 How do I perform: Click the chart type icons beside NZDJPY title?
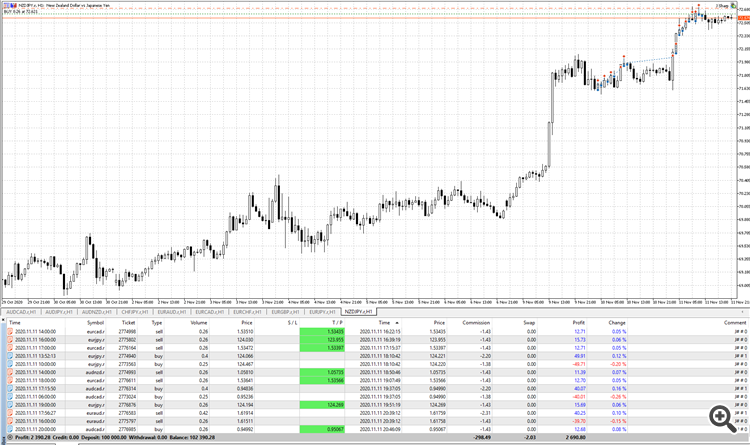point(11,5)
